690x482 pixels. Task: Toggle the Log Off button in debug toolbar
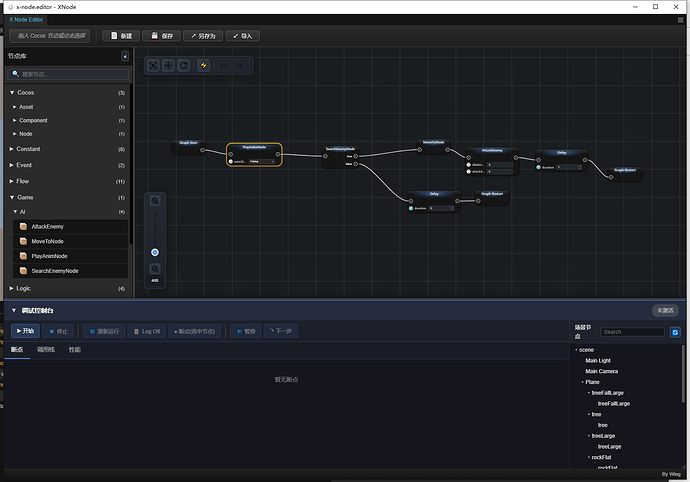pos(147,331)
